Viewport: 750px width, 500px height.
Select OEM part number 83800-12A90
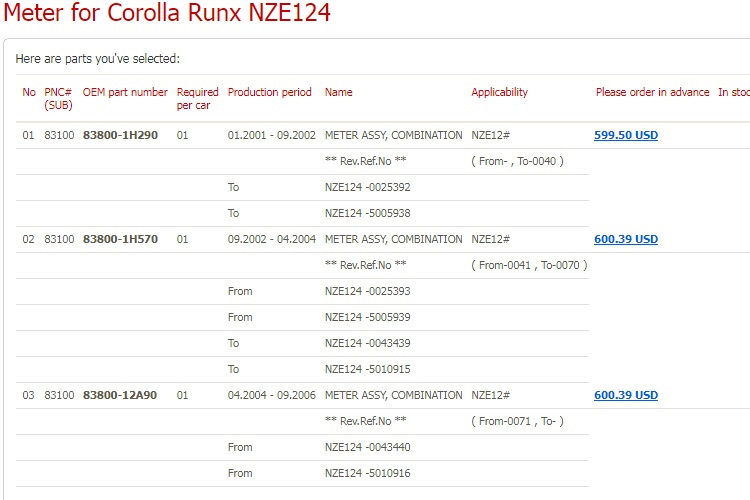point(120,395)
